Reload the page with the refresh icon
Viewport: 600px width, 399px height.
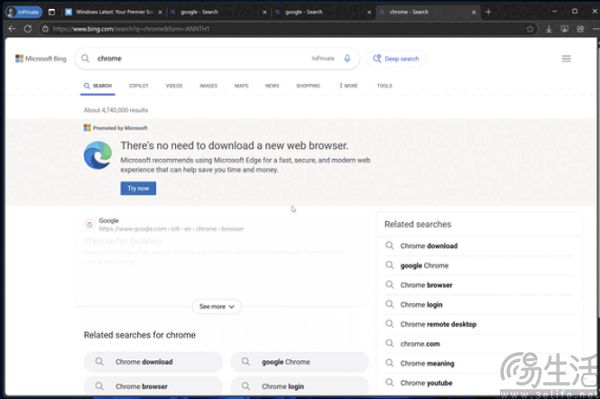[28, 29]
